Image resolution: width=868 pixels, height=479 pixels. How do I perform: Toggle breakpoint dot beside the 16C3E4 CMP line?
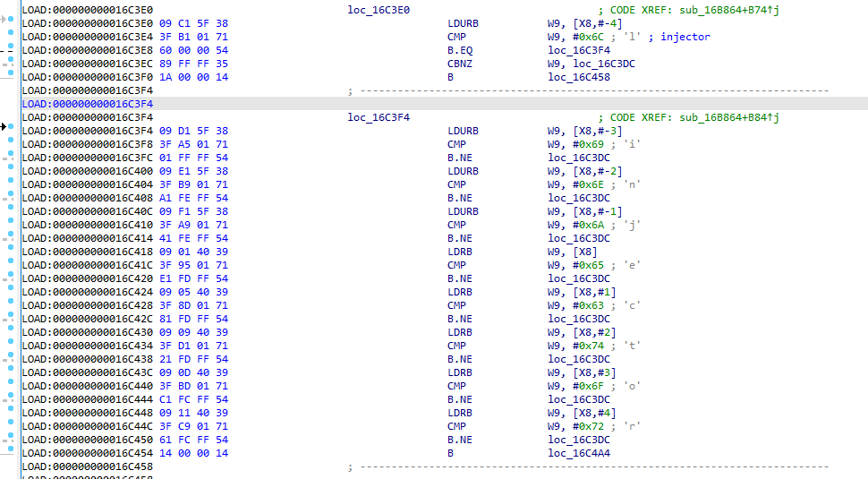tap(11, 37)
